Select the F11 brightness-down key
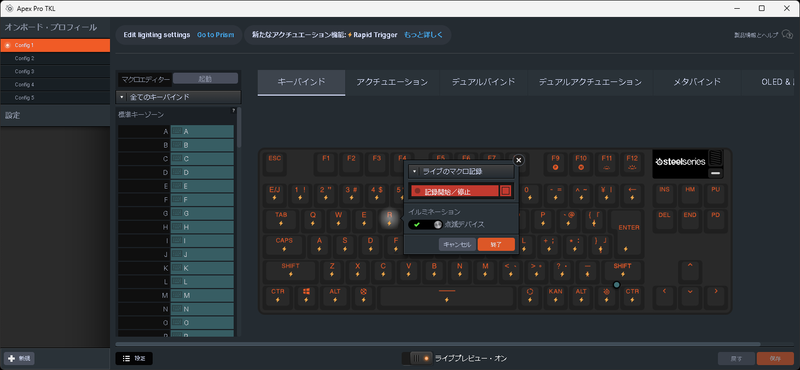This screenshot has width=800, height=370. [607, 163]
